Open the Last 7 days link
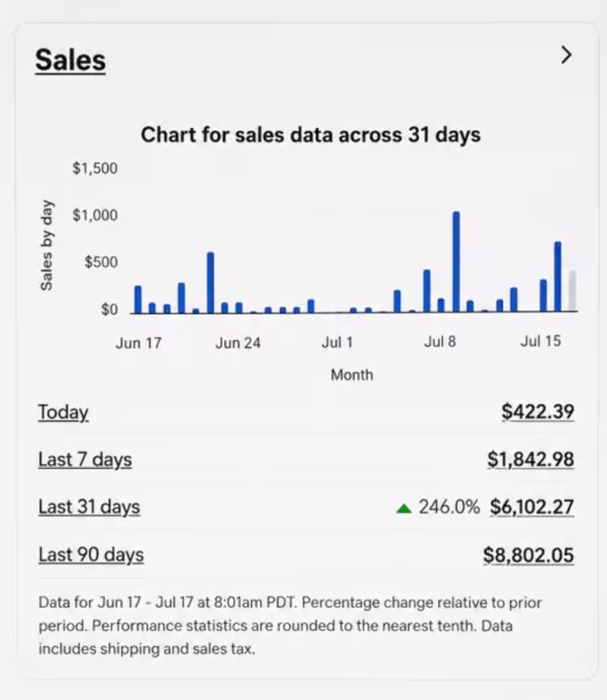 click(x=85, y=460)
